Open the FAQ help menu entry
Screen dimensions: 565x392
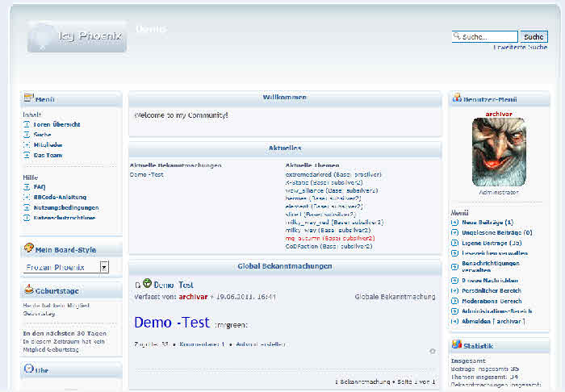(40, 186)
